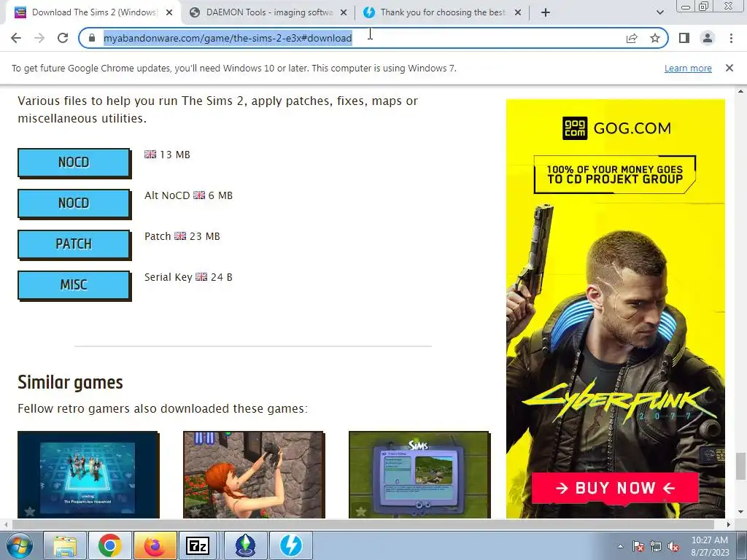Download the 13 MB NOCD file

(74, 163)
